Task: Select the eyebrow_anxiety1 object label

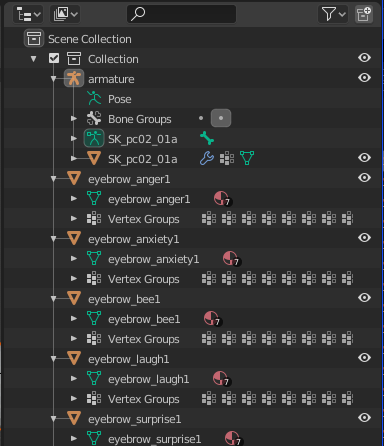Action: click(133, 239)
